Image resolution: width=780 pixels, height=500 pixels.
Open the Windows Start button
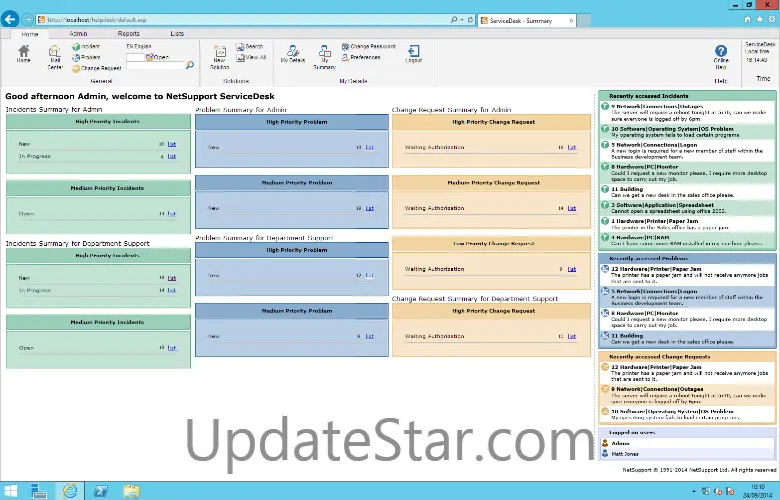(10, 491)
